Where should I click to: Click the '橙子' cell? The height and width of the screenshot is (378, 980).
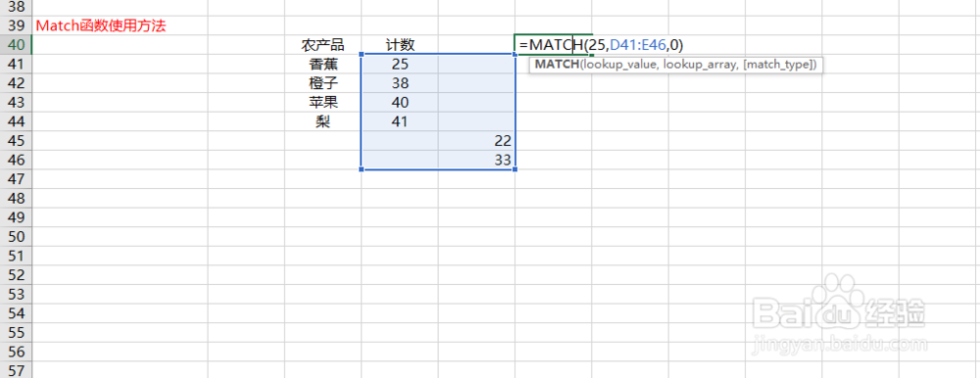point(322,83)
